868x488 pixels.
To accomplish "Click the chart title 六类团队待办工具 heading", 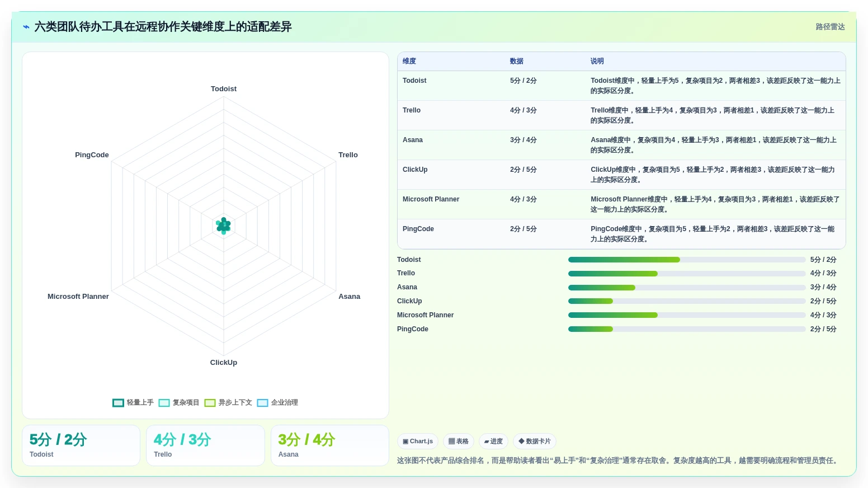I will coord(163,27).
